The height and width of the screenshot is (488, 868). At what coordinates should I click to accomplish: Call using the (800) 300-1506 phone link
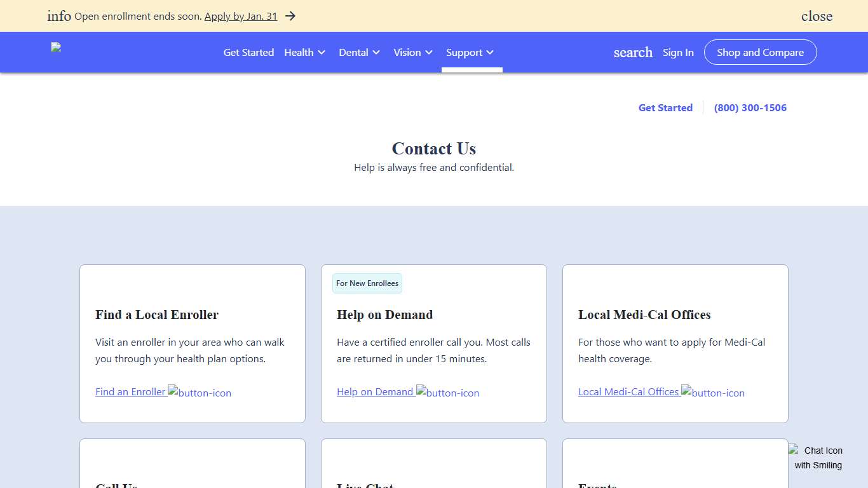point(750,107)
